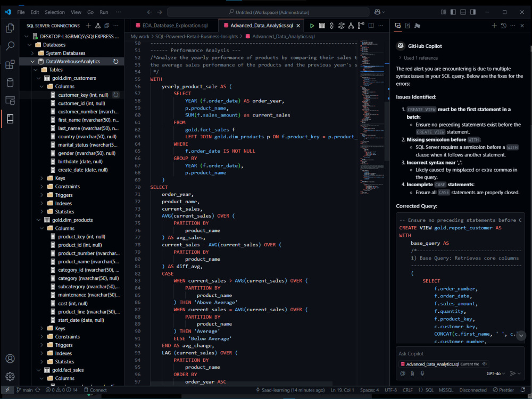Click the editor minimap
This screenshot has width=532, height=399.
[372, 117]
